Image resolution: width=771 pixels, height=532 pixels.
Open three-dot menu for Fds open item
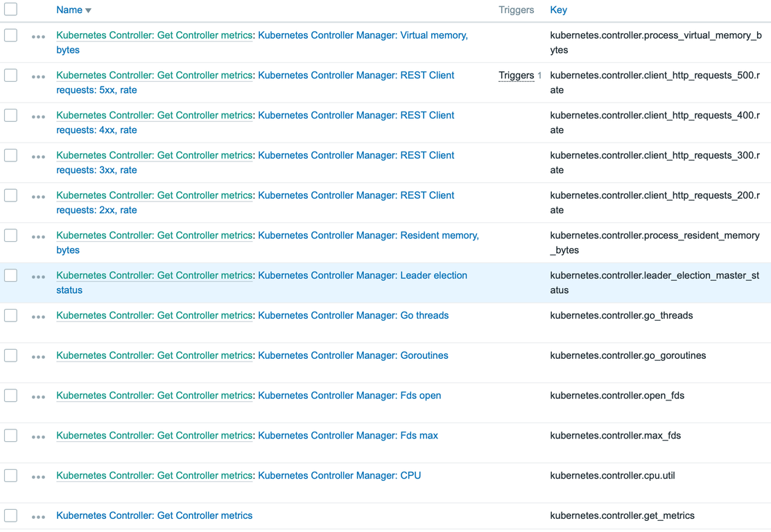pyautogui.click(x=38, y=397)
